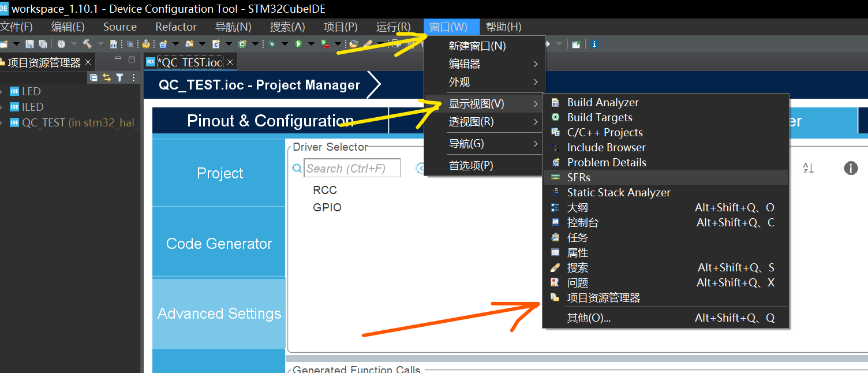Click the QC_TEST.ioc - Project Manager breadcrumb
The image size is (868, 373).
pyautogui.click(x=259, y=85)
